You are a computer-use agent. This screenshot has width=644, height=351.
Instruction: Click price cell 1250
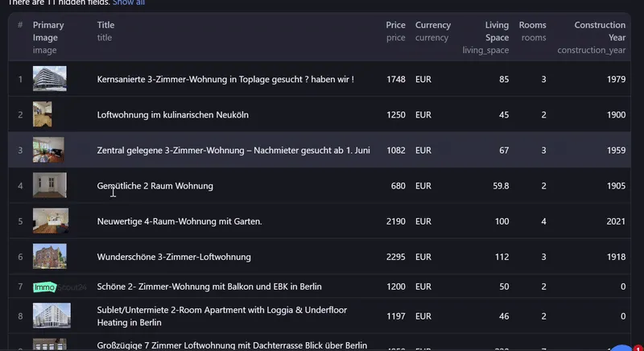[395, 115]
